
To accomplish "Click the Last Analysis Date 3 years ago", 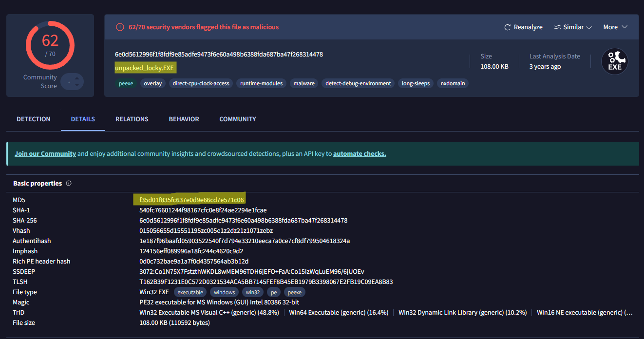I will click(545, 67).
